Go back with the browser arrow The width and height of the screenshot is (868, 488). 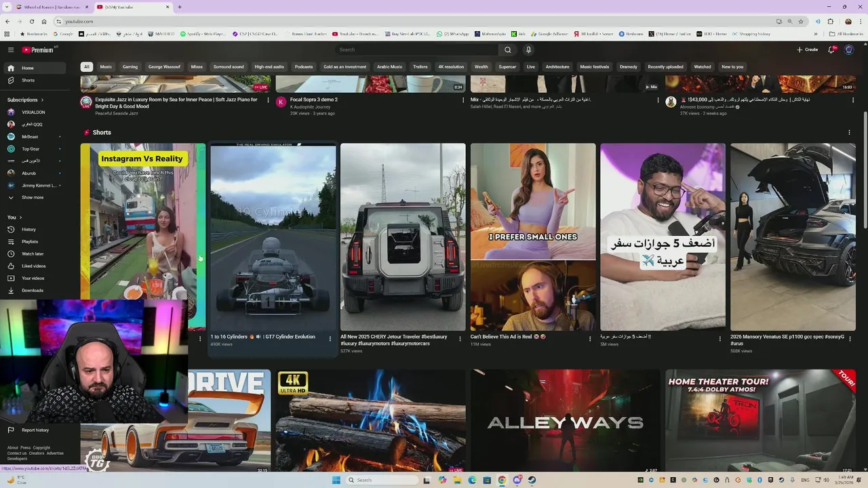tap(7, 21)
